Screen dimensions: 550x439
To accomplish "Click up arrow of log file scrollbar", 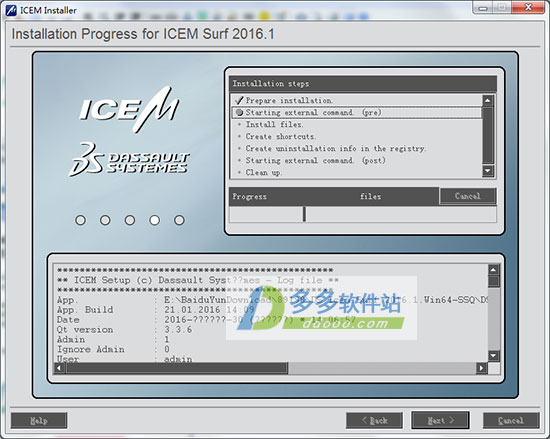I will pos(493,270).
